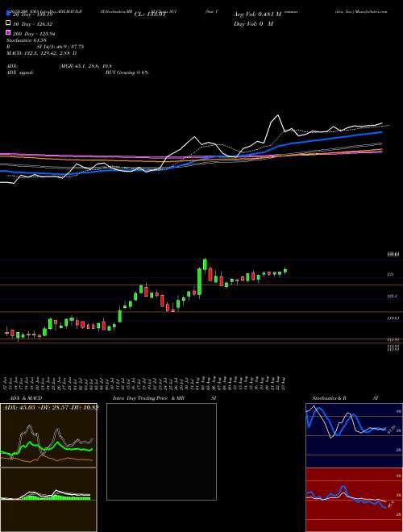Click the magenta 200 Day legend swatch

9,33
